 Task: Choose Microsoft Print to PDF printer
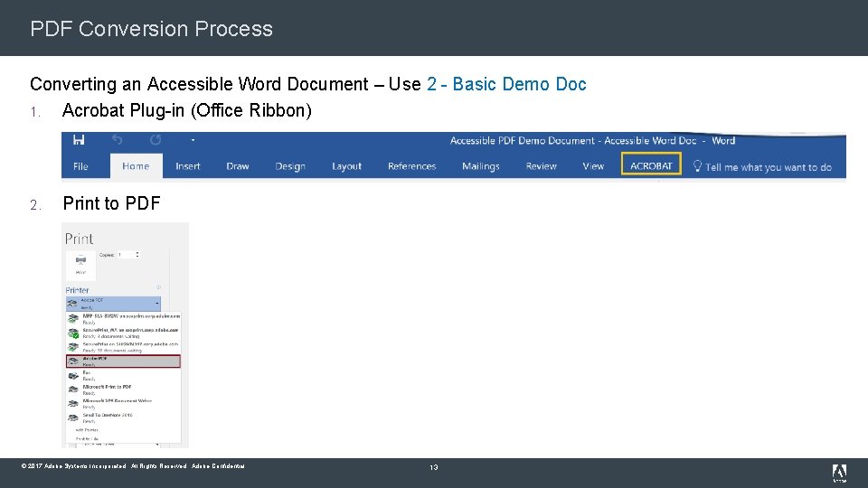pyautogui.click(x=124, y=389)
